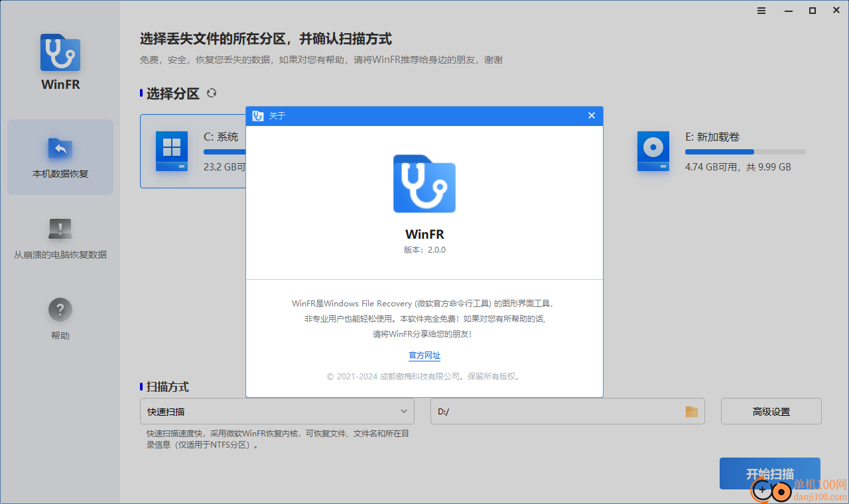The image size is (849, 504).
Task: Browse folder icon in the path field
Action: (x=692, y=411)
